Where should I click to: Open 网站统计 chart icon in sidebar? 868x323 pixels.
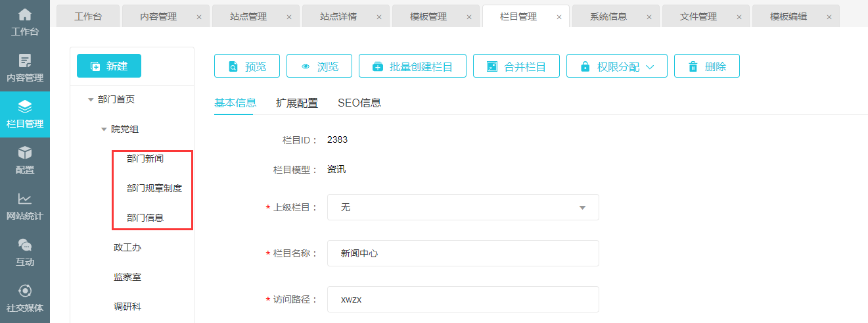(24, 199)
